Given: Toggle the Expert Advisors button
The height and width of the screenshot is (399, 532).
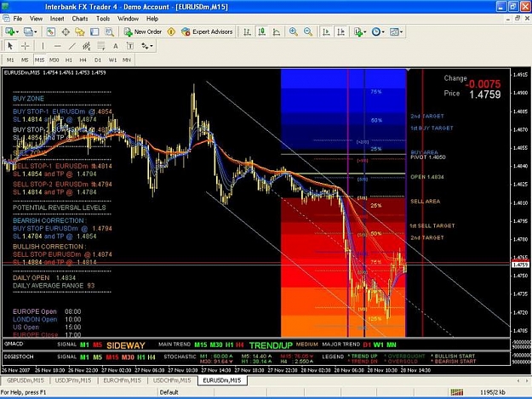Looking at the screenshot, I should tap(207, 31).
